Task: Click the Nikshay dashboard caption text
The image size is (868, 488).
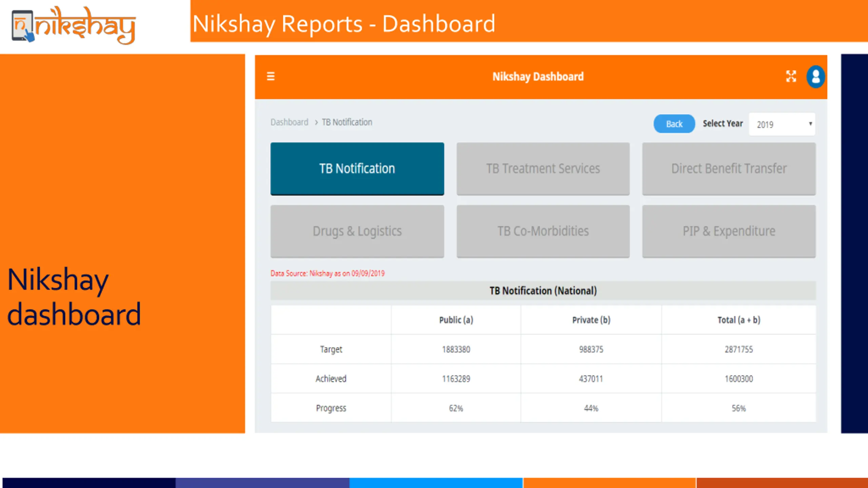Action: tap(74, 297)
